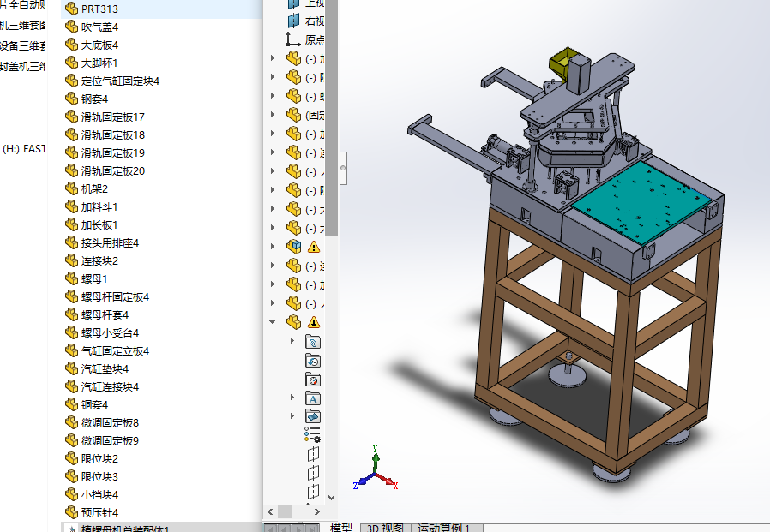Select the blue surface bodies folder icon
770x532 pixels.
pos(313,416)
